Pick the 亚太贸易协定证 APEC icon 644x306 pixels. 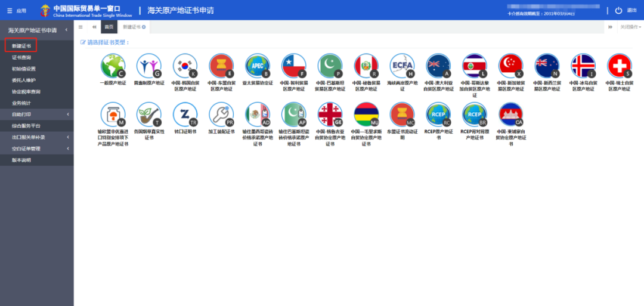[258, 66]
